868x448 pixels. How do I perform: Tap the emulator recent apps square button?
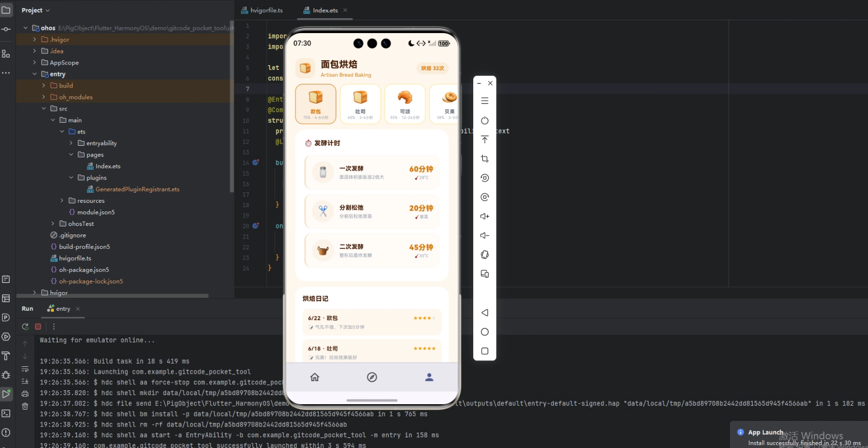pos(484,351)
